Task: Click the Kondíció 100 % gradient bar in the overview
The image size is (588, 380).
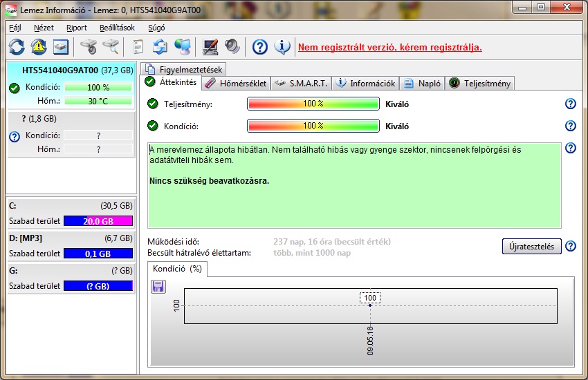Action: coord(313,126)
